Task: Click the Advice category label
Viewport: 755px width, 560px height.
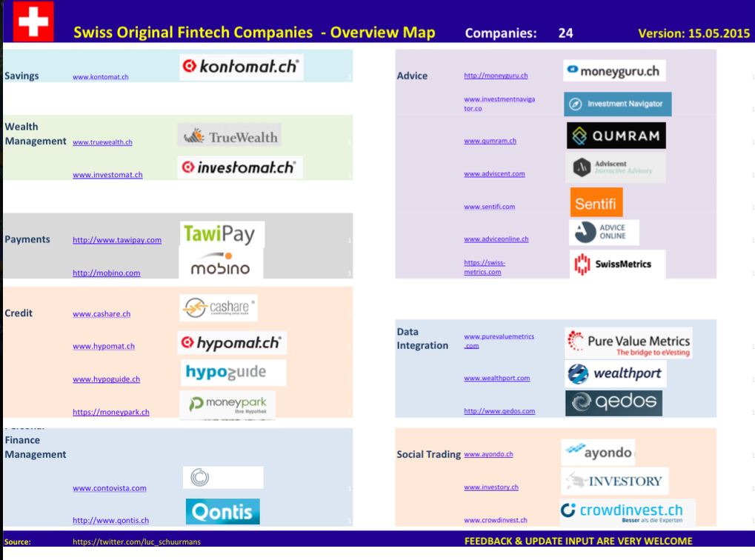Action: tap(412, 76)
